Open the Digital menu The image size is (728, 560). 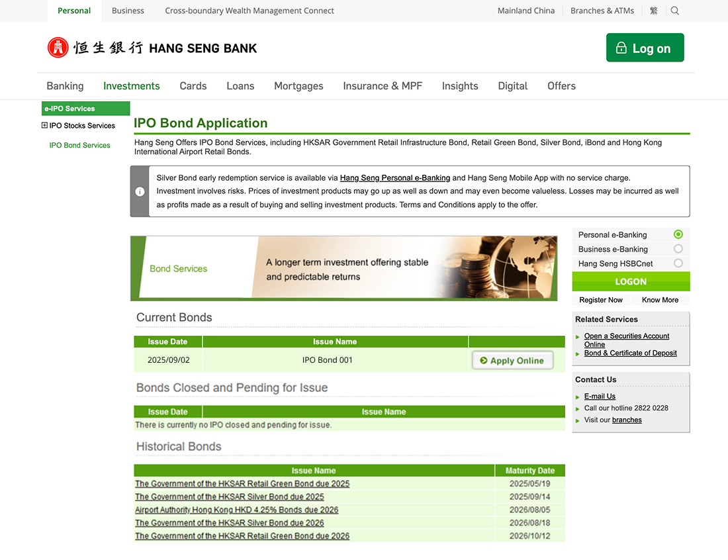pyautogui.click(x=512, y=86)
